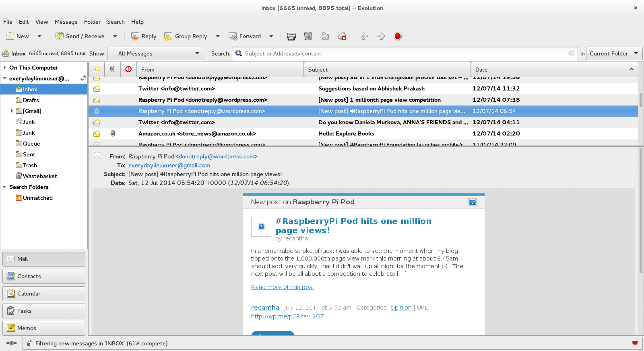Screen dimensions: 644x351
Task: Mark message as junk via toolbar icon
Action: coord(325,37)
